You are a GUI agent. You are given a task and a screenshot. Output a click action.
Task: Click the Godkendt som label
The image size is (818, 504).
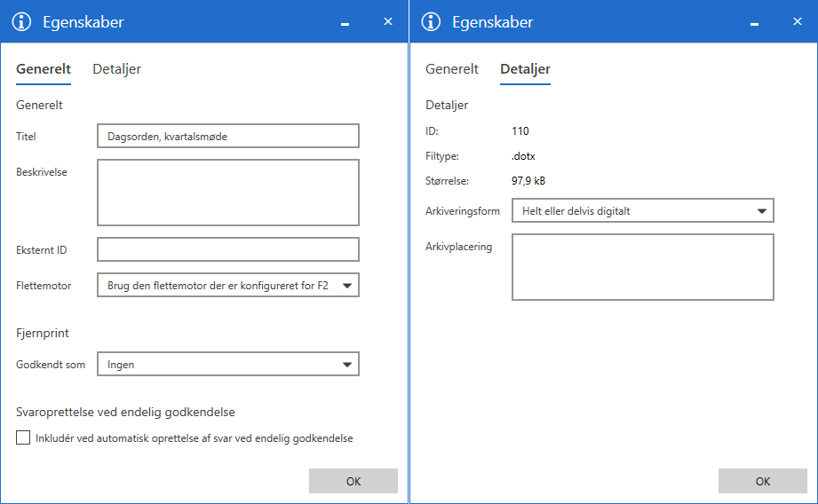[x=50, y=365]
